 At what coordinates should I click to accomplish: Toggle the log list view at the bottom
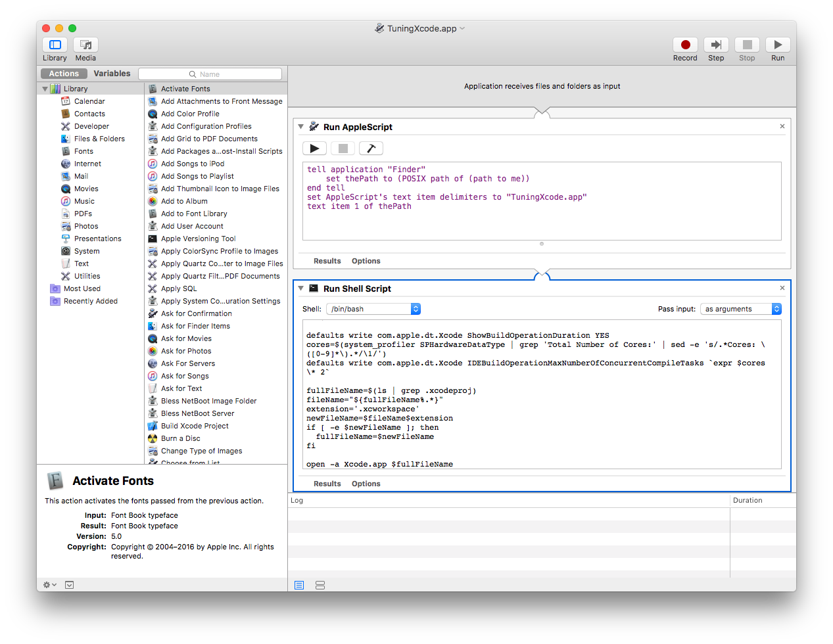point(299,585)
